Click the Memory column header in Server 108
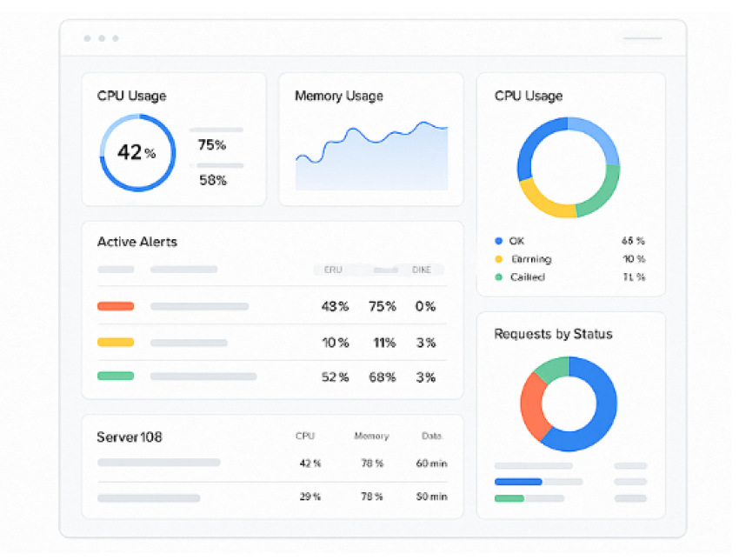The width and height of the screenshot is (739, 560). (371, 437)
